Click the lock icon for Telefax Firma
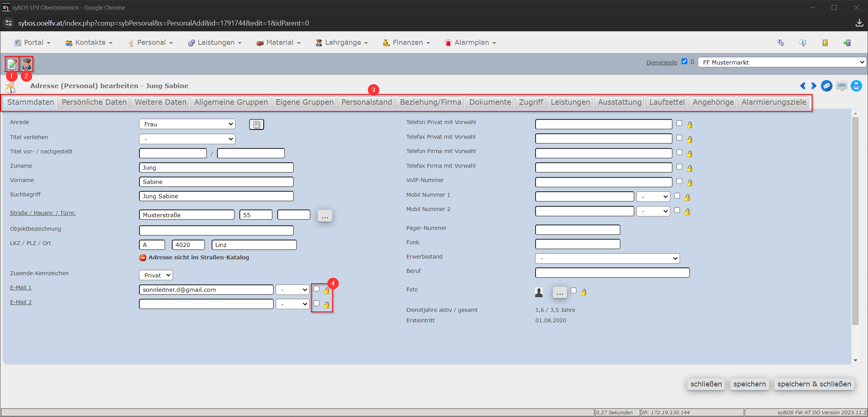 (690, 169)
